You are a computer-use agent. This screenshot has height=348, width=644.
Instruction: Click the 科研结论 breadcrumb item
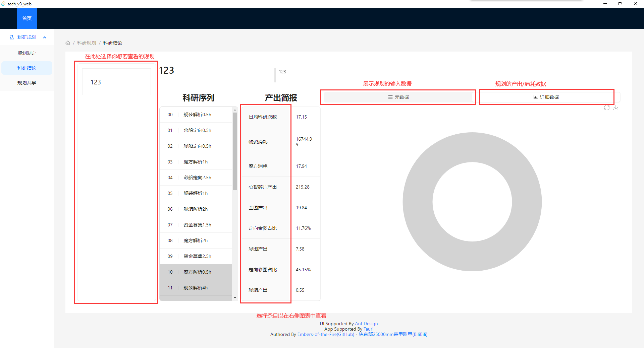tap(113, 43)
